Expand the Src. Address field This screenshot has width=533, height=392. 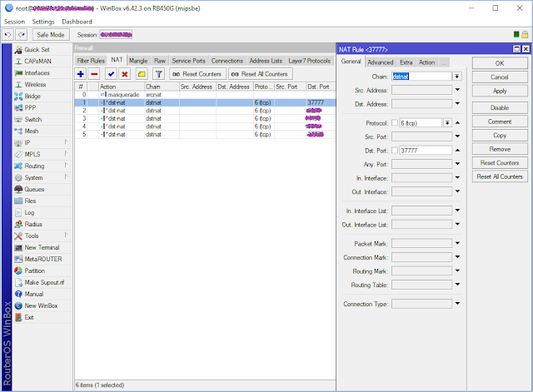click(x=457, y=90)
